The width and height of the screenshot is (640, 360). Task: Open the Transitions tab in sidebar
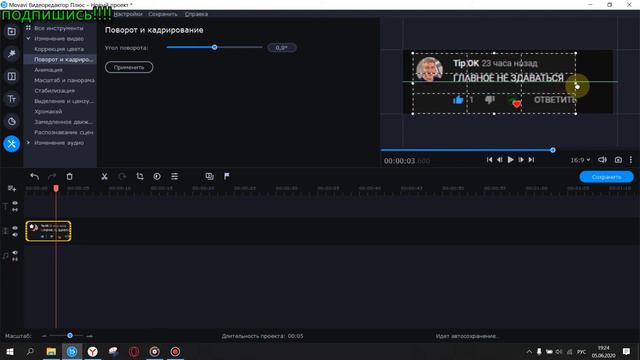pos(11,76)
